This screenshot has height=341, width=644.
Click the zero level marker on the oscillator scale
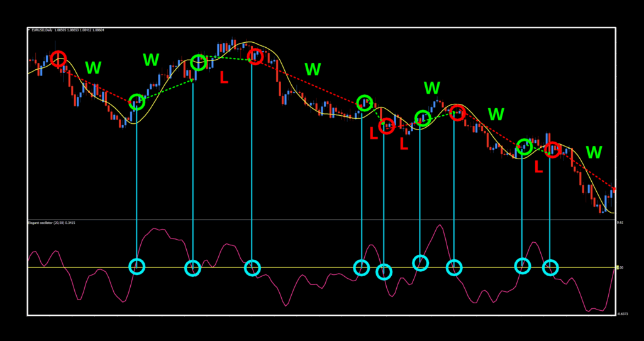619,268
